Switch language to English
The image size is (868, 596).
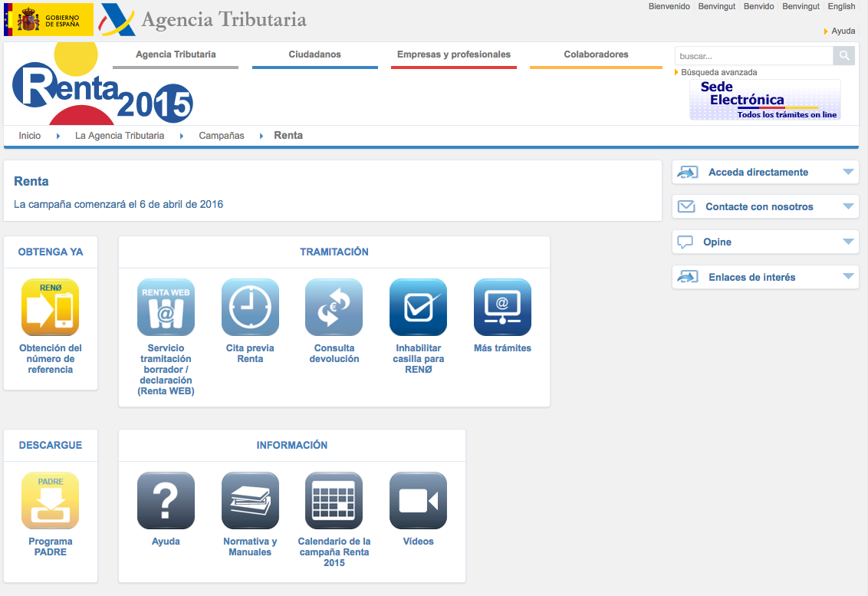841,7
